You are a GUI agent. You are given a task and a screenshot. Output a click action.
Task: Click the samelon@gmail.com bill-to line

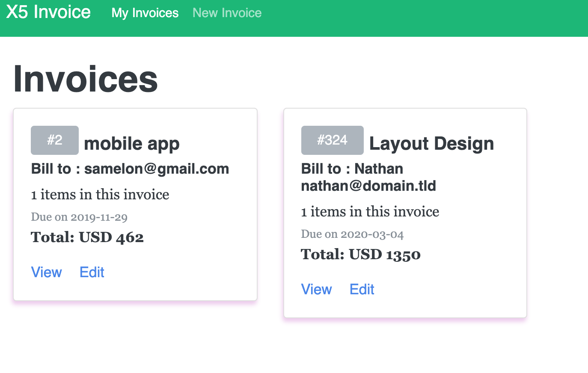pos(130,169)
